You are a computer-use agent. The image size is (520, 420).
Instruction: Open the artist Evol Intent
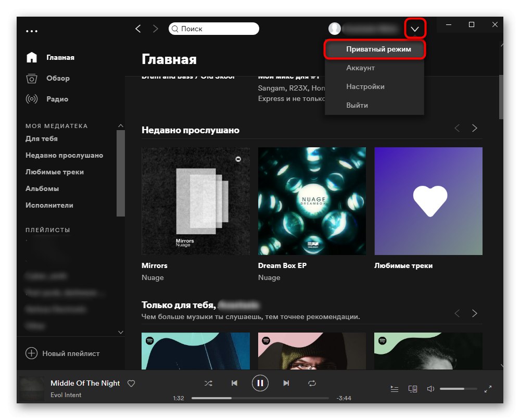click(66, 395)
